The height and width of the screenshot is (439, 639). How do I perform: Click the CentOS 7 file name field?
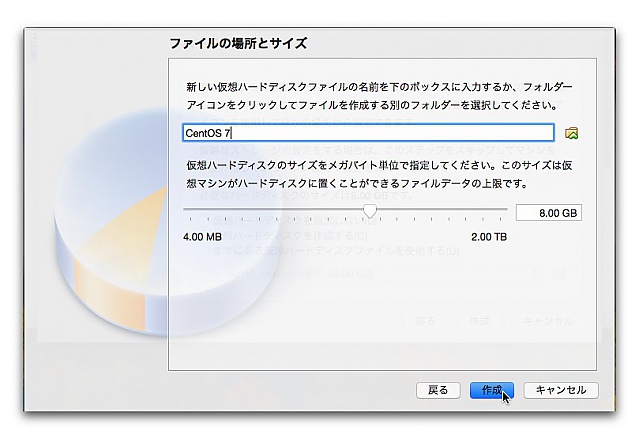(368, 133)
